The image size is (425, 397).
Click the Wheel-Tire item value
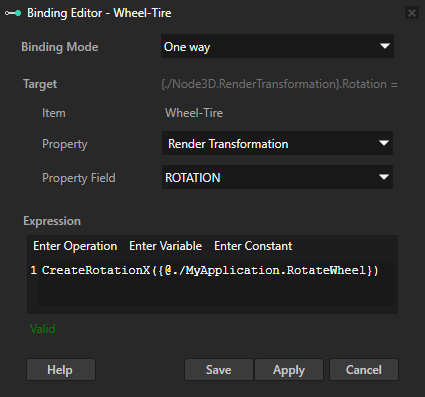194,113
